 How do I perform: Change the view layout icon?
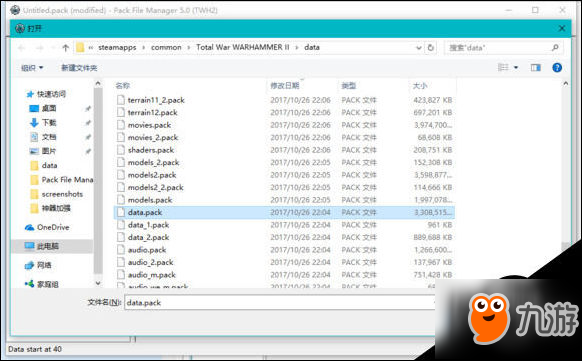click(x=503, y=67)
